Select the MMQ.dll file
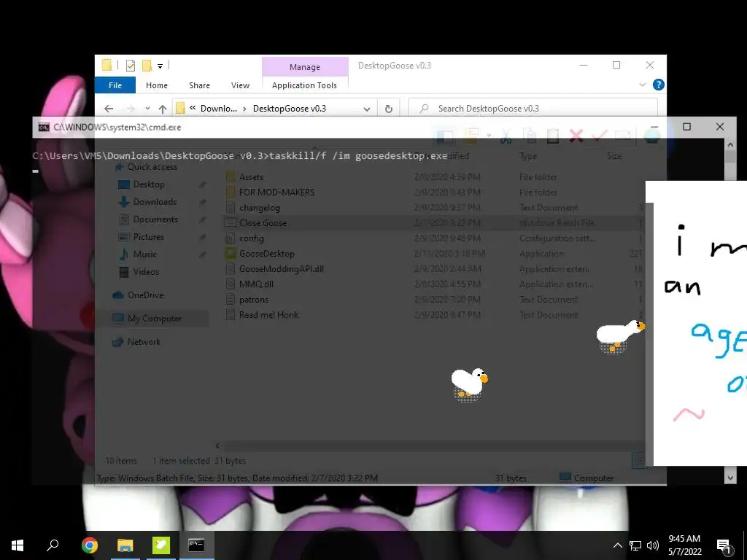Image resolution: width=747 pixels, height=560 pixels. [x=256, y=284]
